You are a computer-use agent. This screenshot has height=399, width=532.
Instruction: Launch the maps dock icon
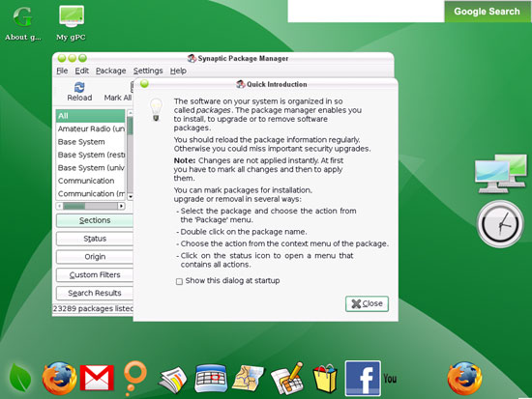248,378
